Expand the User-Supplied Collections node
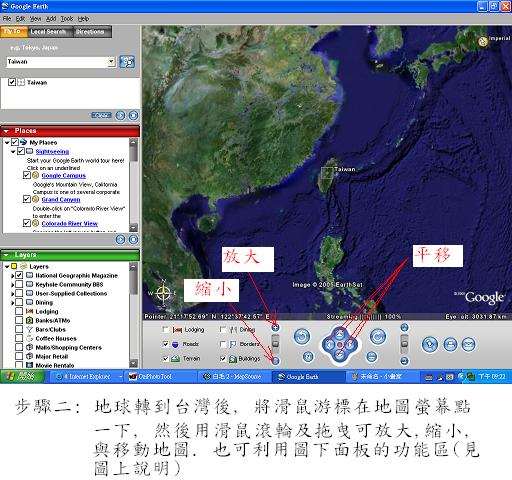 point(13,294)
